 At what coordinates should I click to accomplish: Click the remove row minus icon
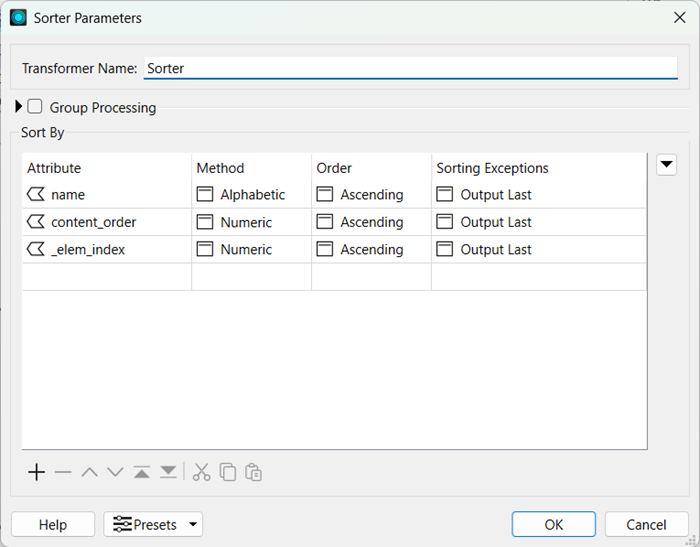tap(63, 472)
